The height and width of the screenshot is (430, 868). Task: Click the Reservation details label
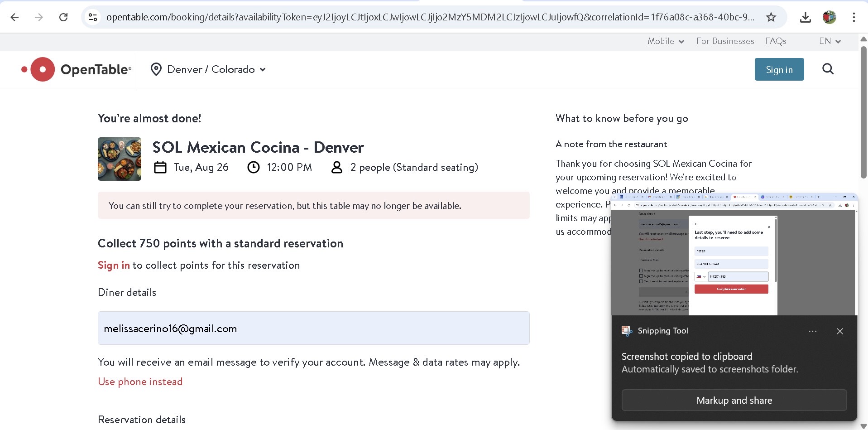coord(142,420)
